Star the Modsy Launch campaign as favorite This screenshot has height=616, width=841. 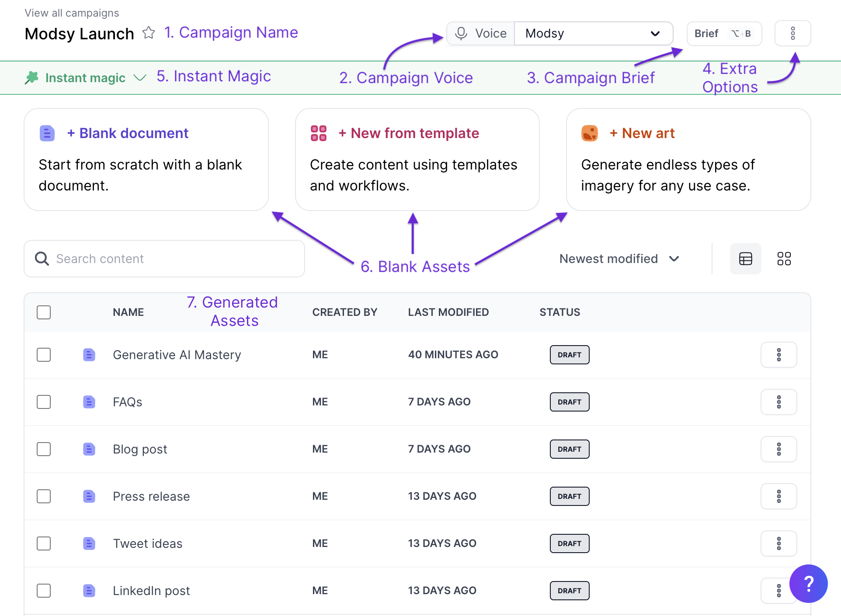point(149,33)
